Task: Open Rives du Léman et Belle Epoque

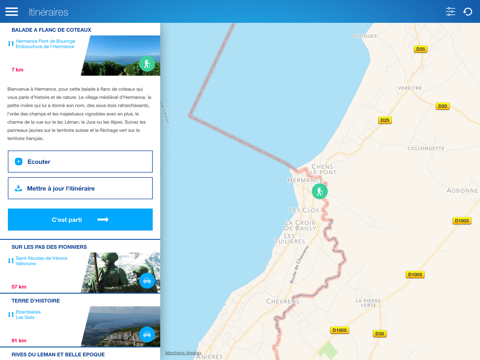Action: coord(58,354)
